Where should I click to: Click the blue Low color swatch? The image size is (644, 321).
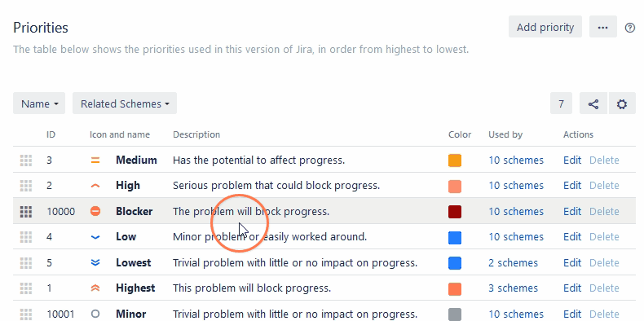455,237
